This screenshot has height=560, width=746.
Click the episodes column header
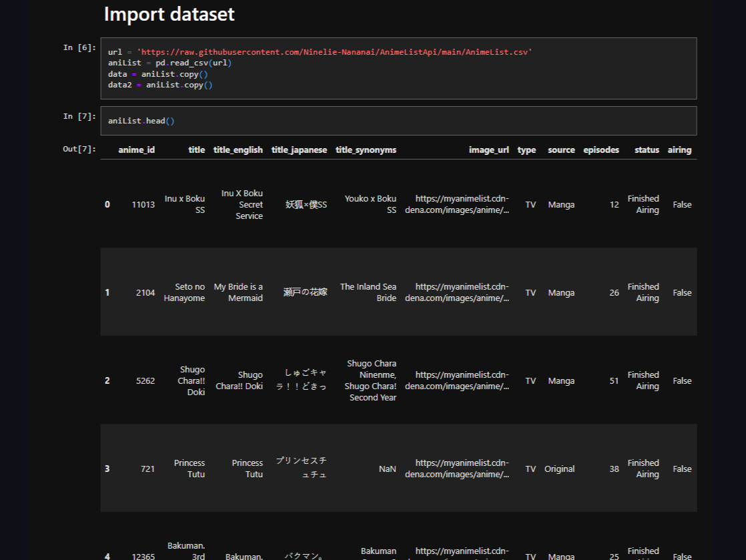601,150
